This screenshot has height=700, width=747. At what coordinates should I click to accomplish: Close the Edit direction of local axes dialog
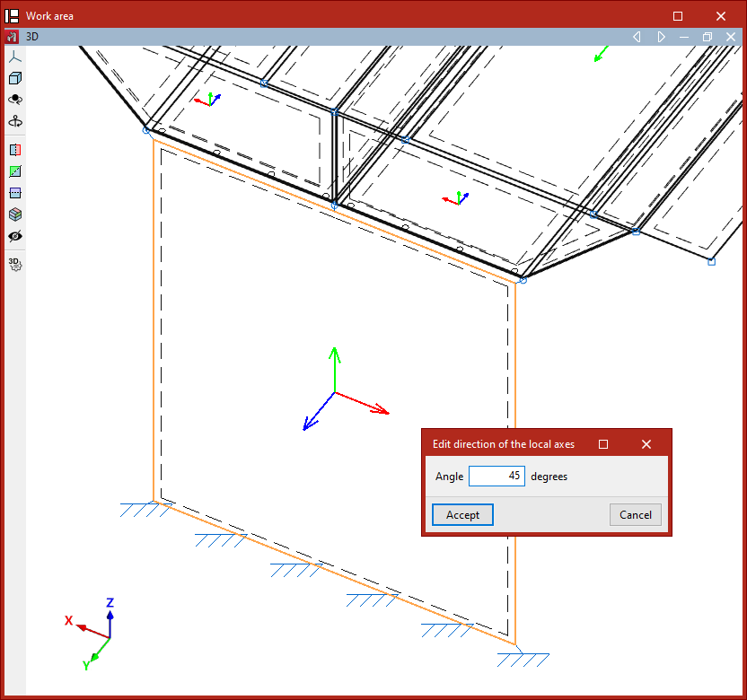(646, 444)
